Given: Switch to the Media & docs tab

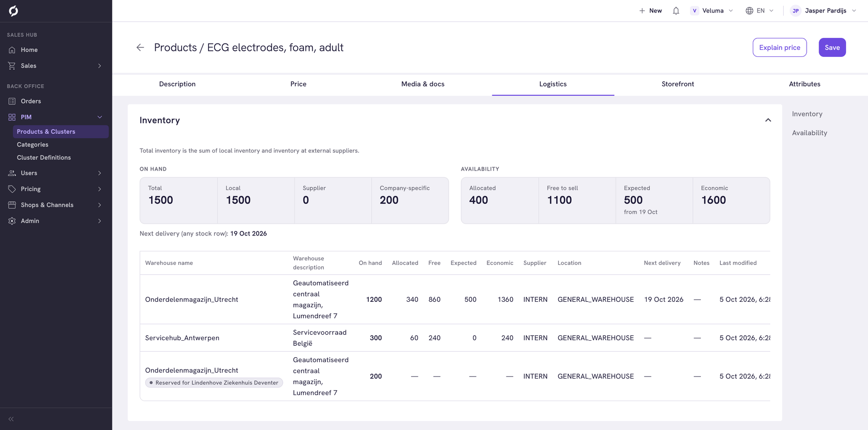Looking at the screenshot, I should [423, 84].
